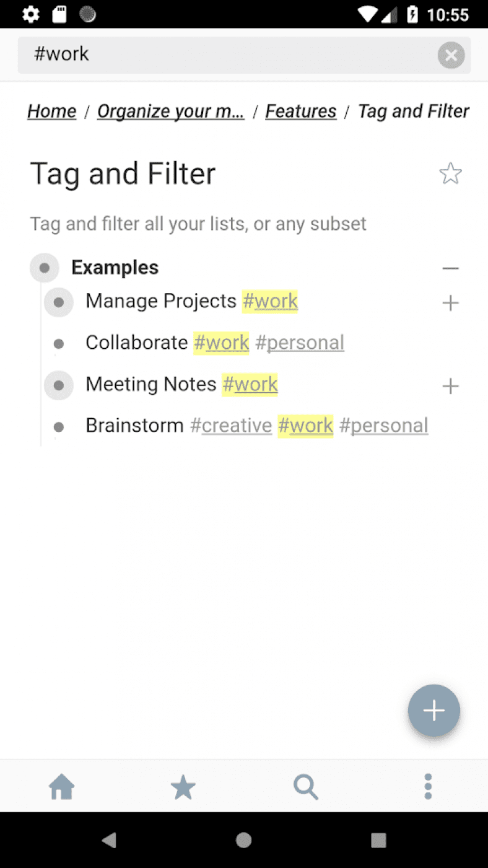Select the bullet beside Meeting Notes
Screen dimensions: 488x868
[x=58, y=385]
